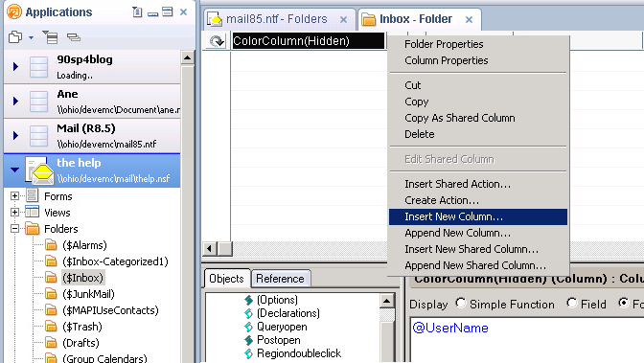The image size is (644, 363).
Task: Select the (Drafts) folder
Action: click(80, 343)
